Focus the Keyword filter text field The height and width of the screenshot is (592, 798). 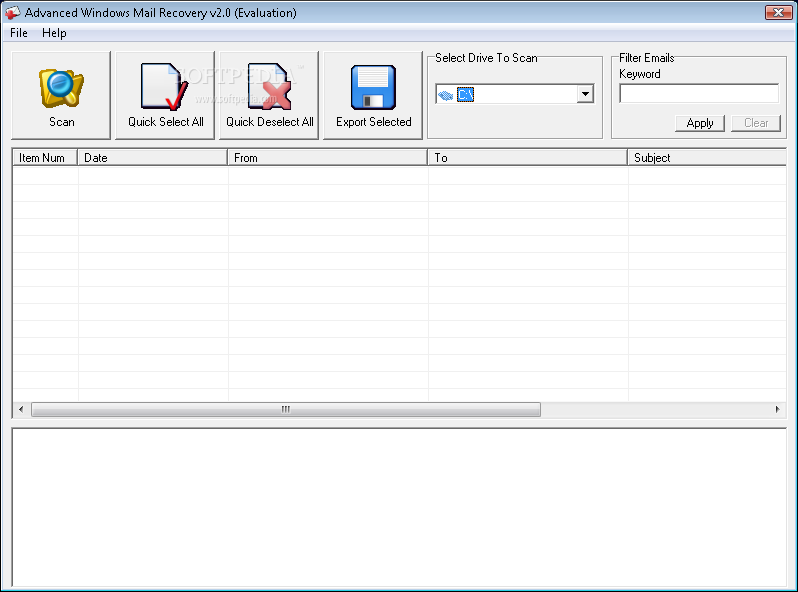(698, 94)
